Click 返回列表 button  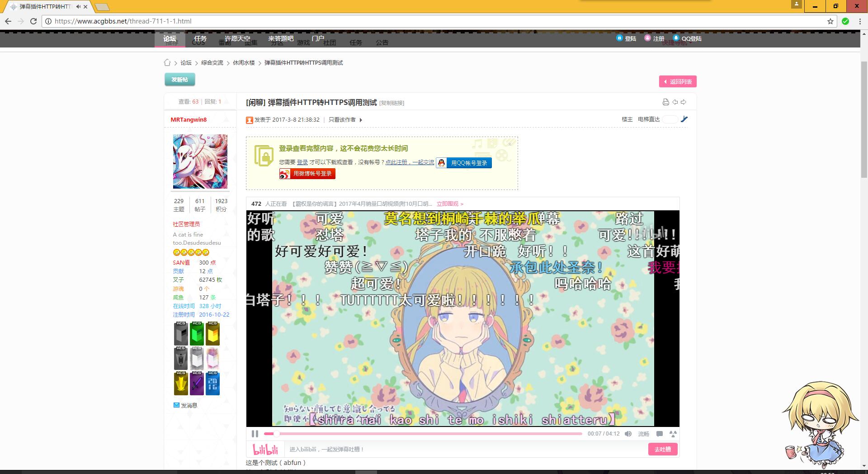678,81
